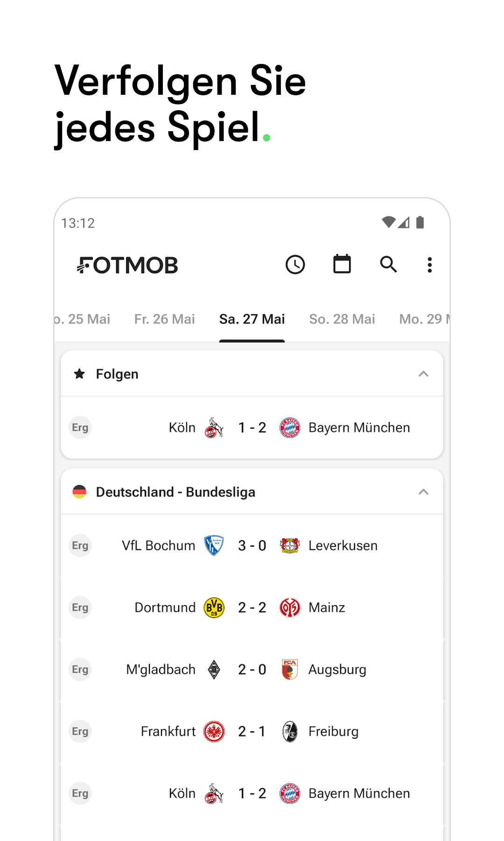
Task: Open Köln vs Bayern in Folgen section
Action: click(252, 428)
